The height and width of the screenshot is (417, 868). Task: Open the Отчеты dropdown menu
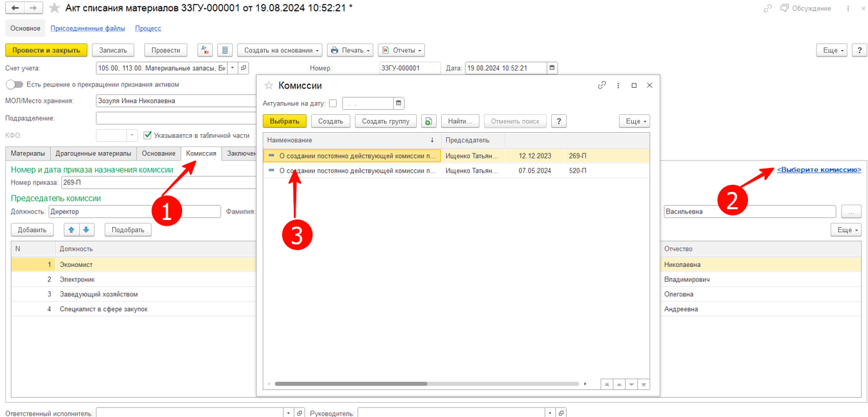[x=401, y=51]
